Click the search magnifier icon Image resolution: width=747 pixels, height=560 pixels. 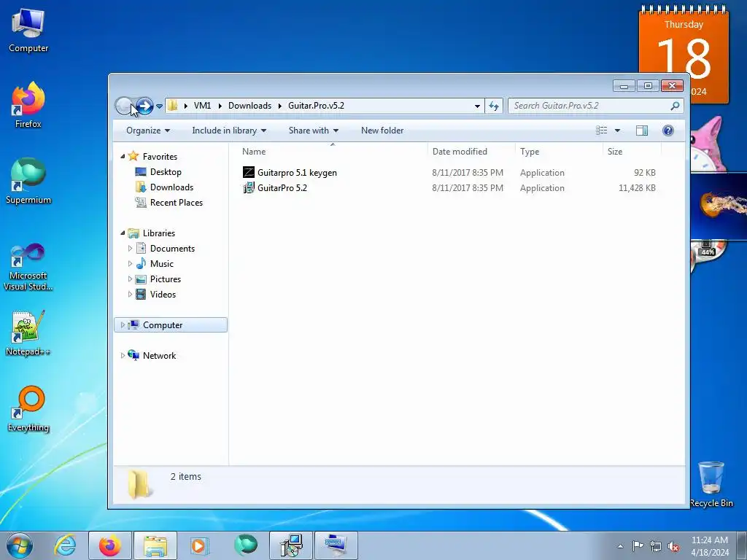tap(675, 106)
